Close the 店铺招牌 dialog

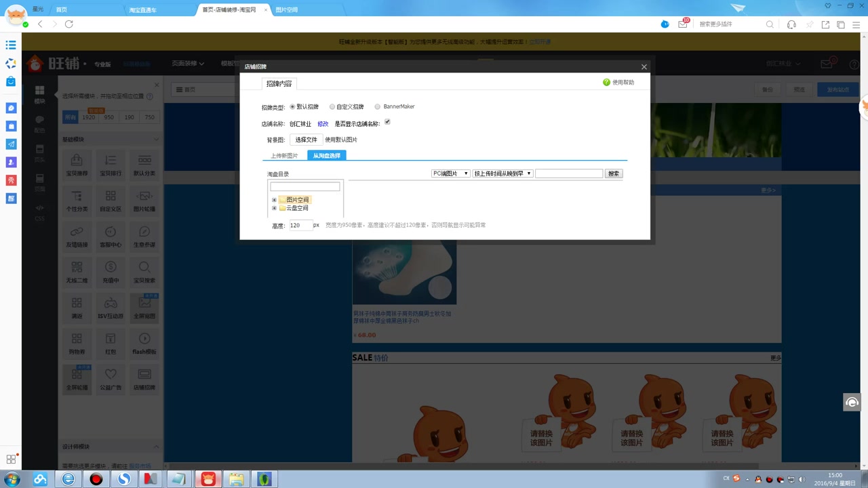644,66
